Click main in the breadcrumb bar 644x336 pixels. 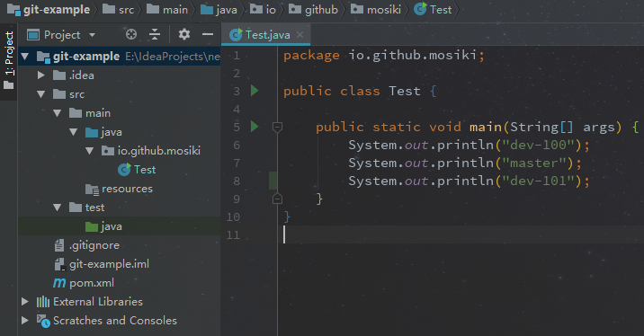175,10
